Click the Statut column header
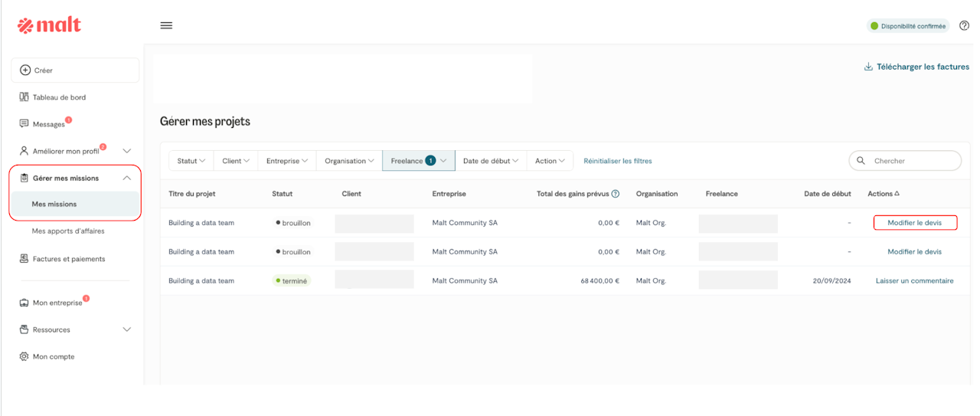Screen dimensions: 980x416 282,194
